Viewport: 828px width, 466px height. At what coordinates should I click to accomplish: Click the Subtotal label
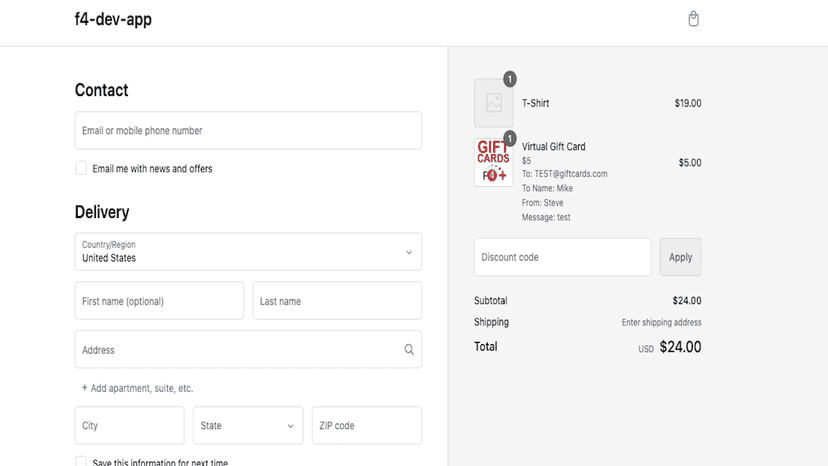491,301
